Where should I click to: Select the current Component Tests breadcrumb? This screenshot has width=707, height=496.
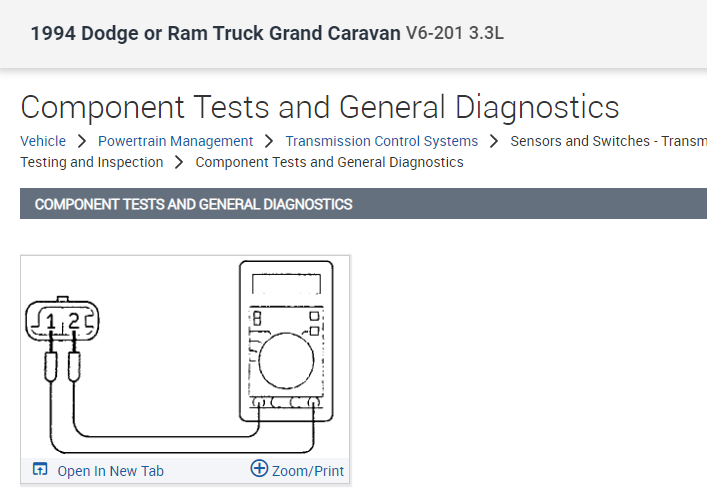(329, 162)
